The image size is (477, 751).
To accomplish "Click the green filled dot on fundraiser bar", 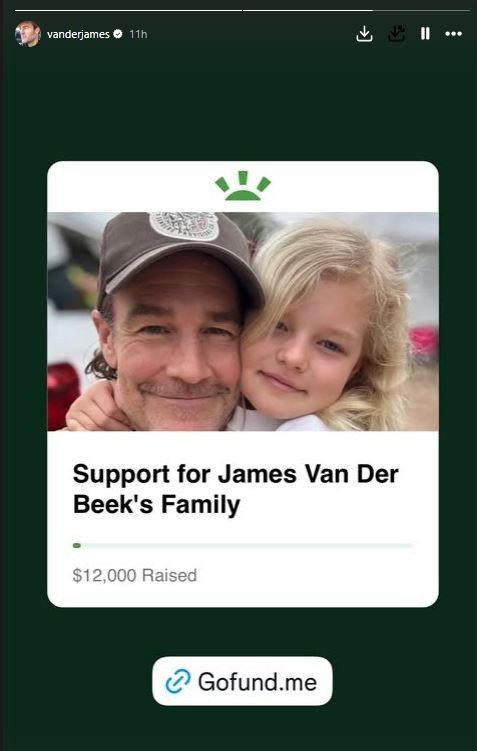I will 77,546.
